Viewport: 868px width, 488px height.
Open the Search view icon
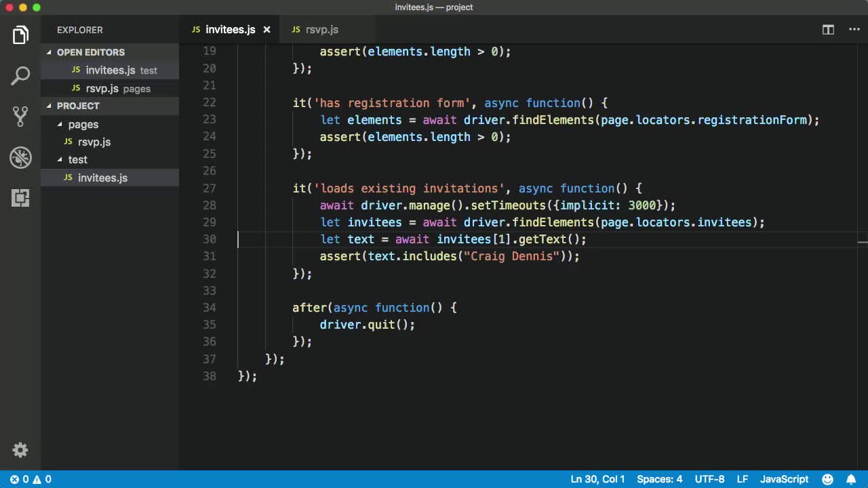pyautogui.click(x=20, y=76)
